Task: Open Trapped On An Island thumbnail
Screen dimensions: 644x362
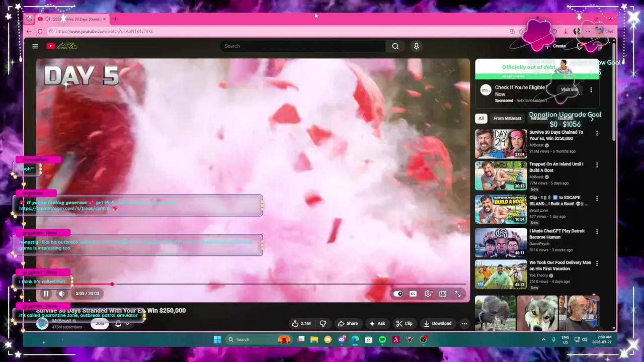Action: (x=501, y=175)
